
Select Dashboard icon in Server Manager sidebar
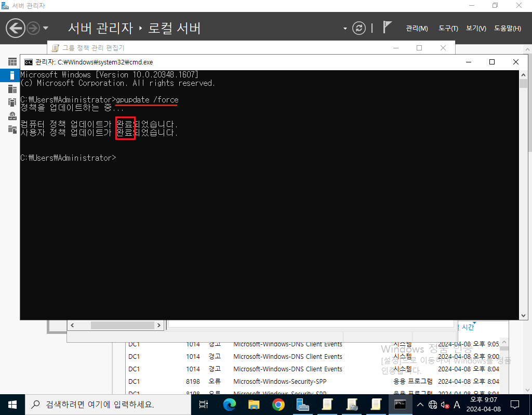click(x=12, y=62)
